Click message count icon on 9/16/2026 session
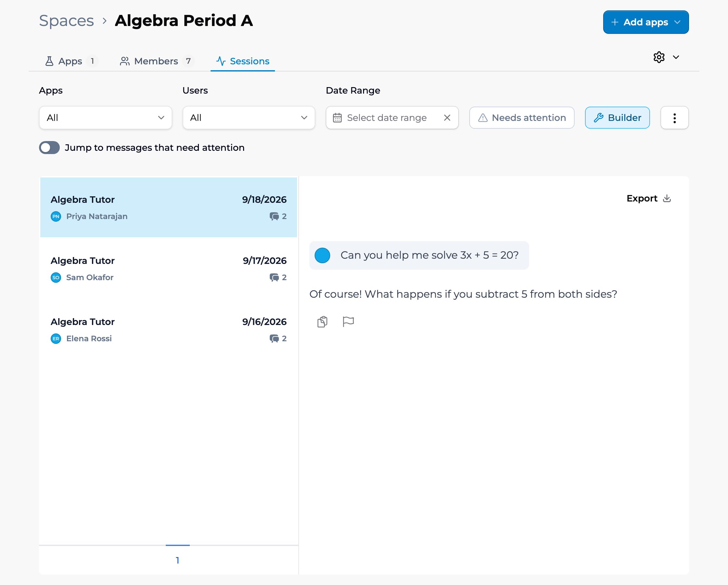Screen dimensions: 728x585 click(274, 338)
